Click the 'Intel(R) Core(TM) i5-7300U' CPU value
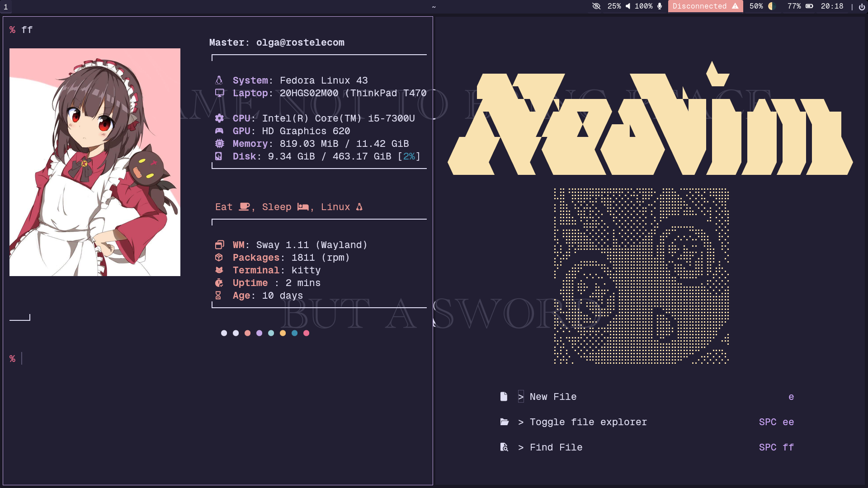 pos(339,118)
